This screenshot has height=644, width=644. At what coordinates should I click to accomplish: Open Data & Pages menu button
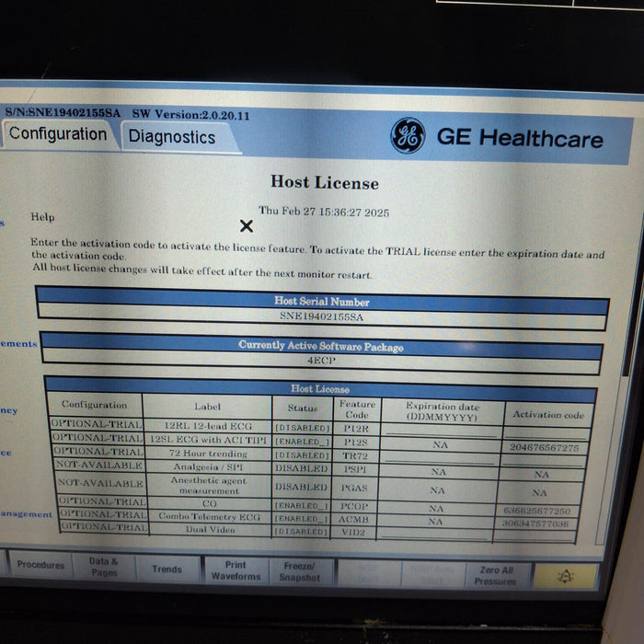103,567
